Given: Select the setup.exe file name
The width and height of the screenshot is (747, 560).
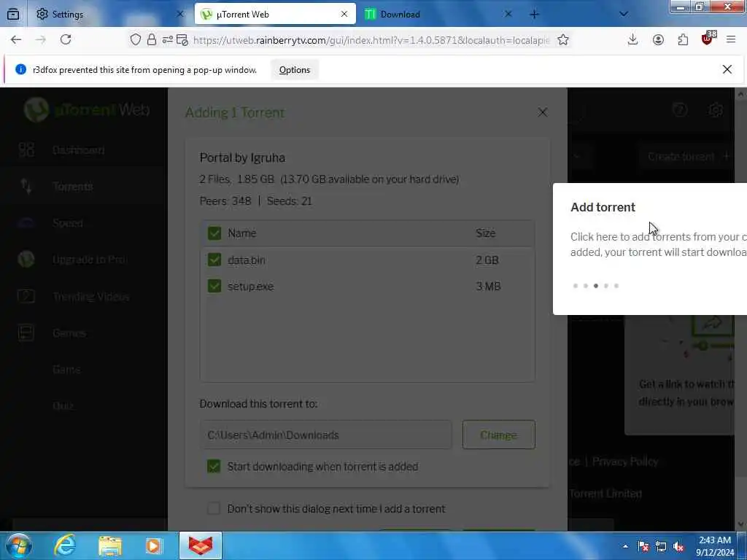Looking at the screenshot, I should click(251, 286).
